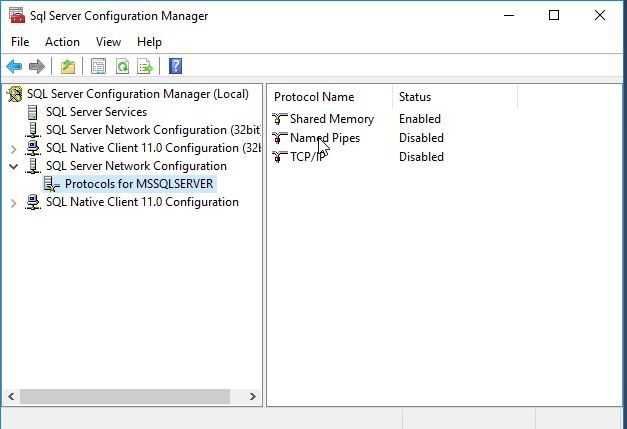
Task: Open the File menu
Action: coord(20,42)
